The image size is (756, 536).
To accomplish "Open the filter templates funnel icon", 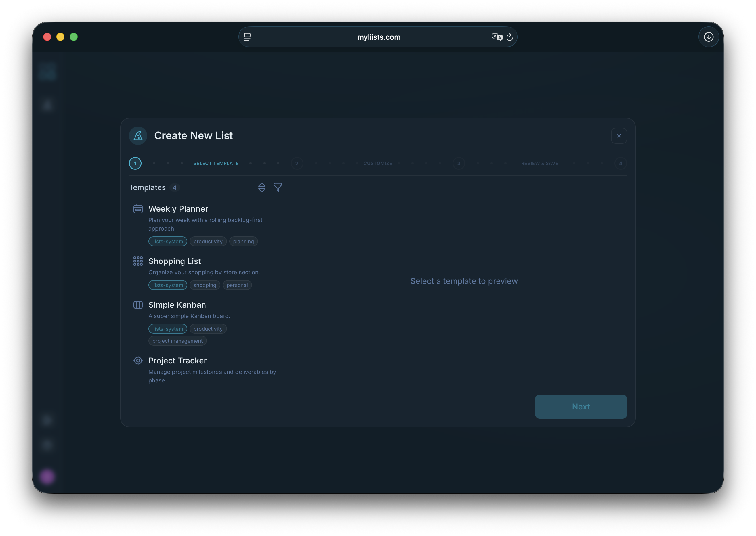I will pyautogui.click(x=278, y=187).
